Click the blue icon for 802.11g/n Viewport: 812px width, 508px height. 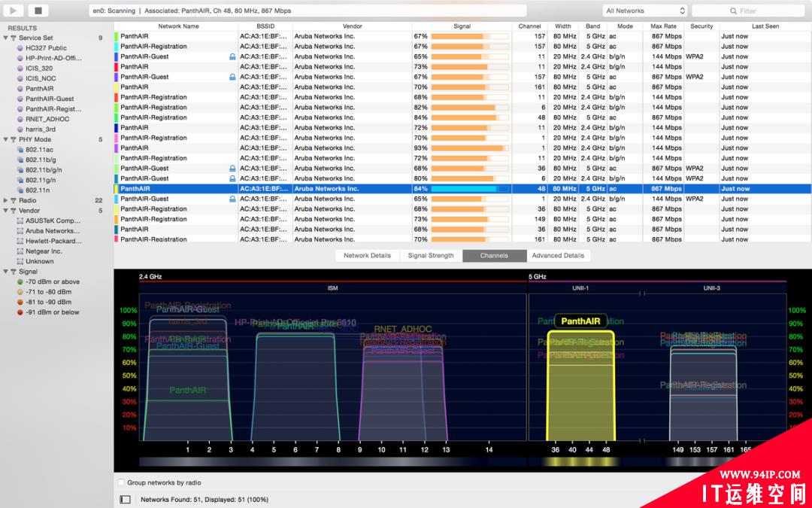click(20, 180)
